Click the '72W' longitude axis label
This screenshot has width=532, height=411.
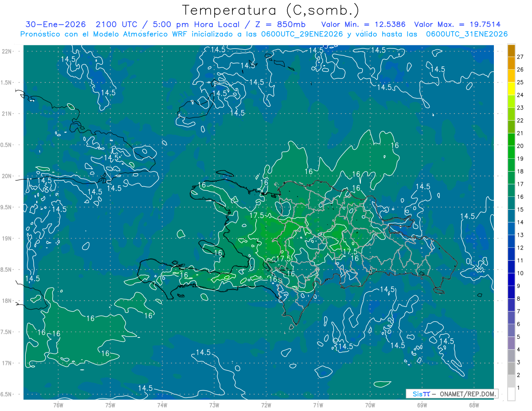point(266,405)
